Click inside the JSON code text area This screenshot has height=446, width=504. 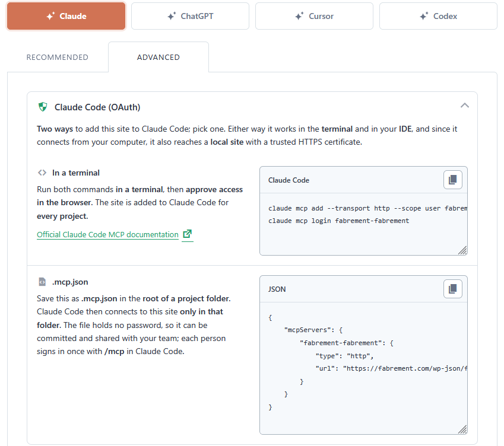(363, 368)
